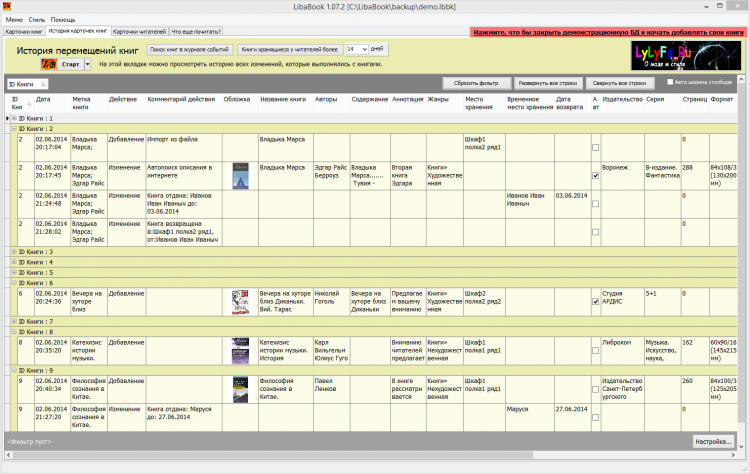Screen dimensions: 750x474
Task: Select the cell Иванов Иван Иваныч
Action: point(529,204)
